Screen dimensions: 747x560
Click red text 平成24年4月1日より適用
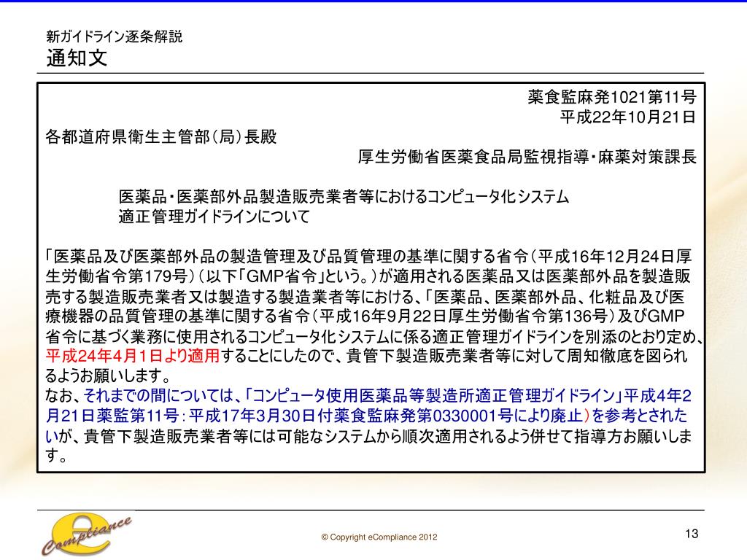[133, 356]
